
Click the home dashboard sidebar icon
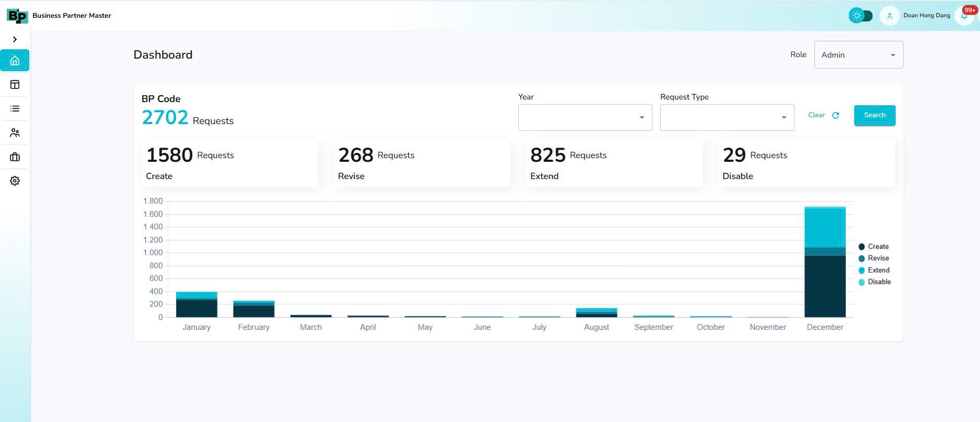coord(15,61)
